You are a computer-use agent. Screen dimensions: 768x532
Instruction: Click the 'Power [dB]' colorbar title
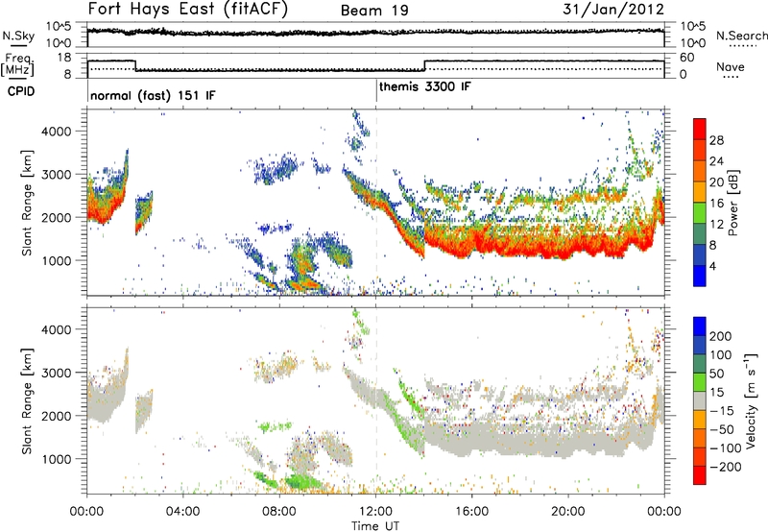[x=732, y=203]
